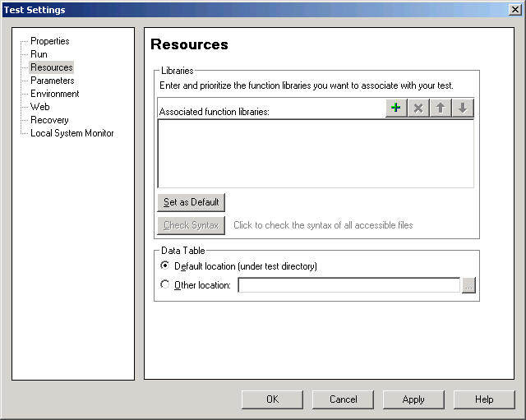Screen dimensions: 526x420
Task: Select the Default location radio button
Action: 164,265
